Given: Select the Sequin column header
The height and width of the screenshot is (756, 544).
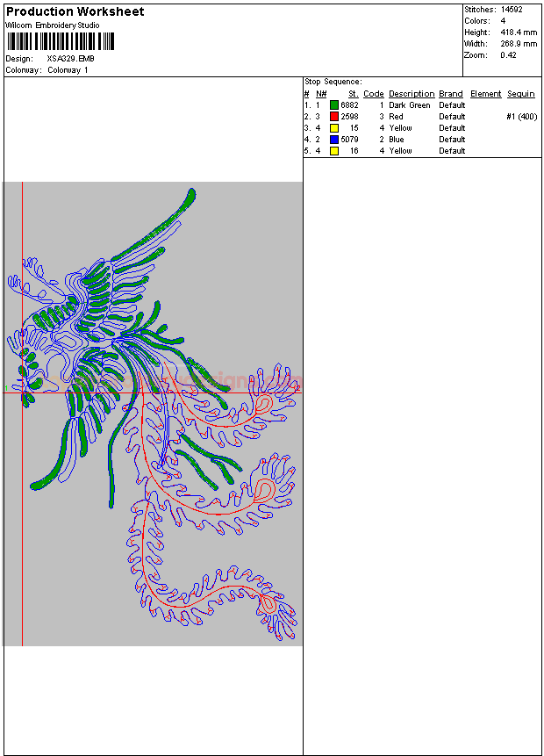Looking at the screenshot, I should click(x=520, y=94).
